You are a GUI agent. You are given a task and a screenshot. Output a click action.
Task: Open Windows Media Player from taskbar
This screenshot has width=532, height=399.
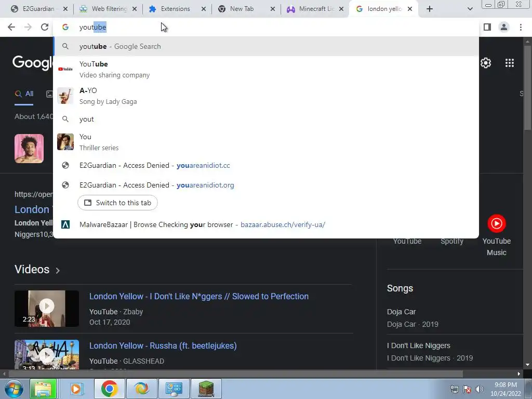point(76,389)
